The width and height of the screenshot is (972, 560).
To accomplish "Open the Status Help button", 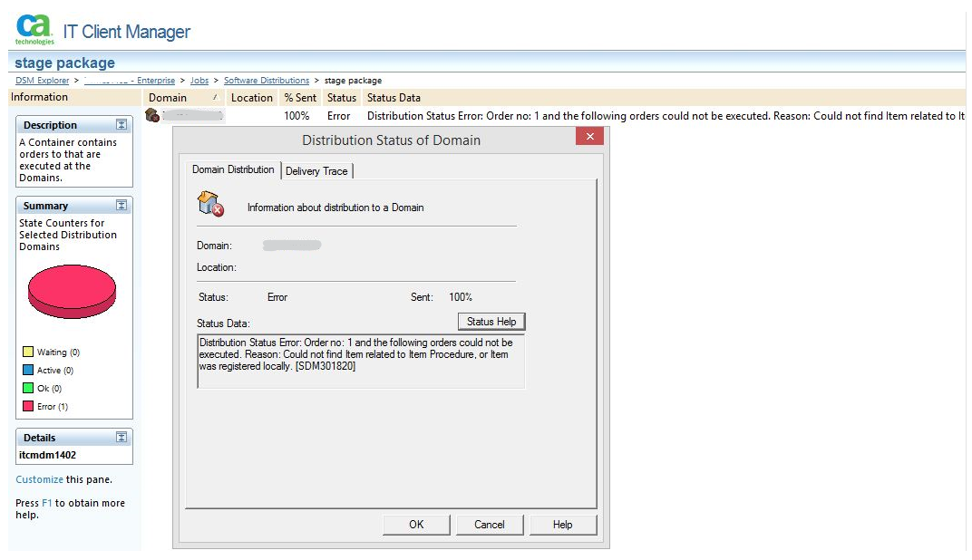I will 491,322.
